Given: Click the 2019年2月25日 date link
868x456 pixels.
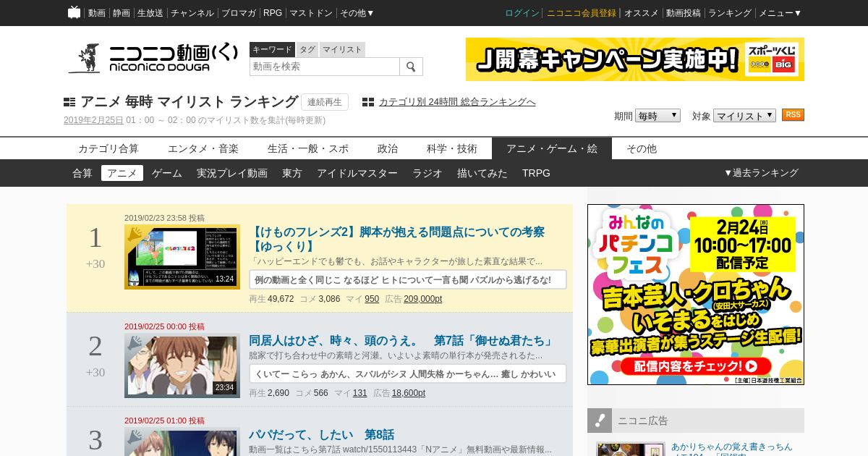Looking at the screenshot, I should pos(93,120).
